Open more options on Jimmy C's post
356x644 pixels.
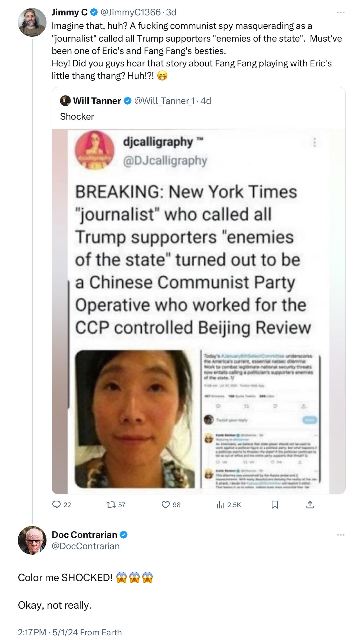pyautogui.click(x=341, y=12)
